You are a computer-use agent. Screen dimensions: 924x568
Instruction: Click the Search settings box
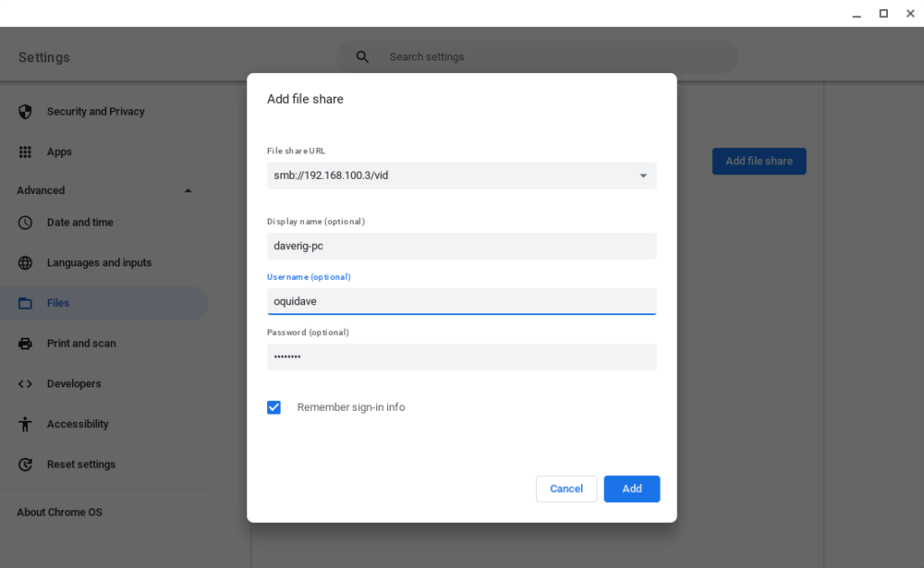(x=538, y=57)
